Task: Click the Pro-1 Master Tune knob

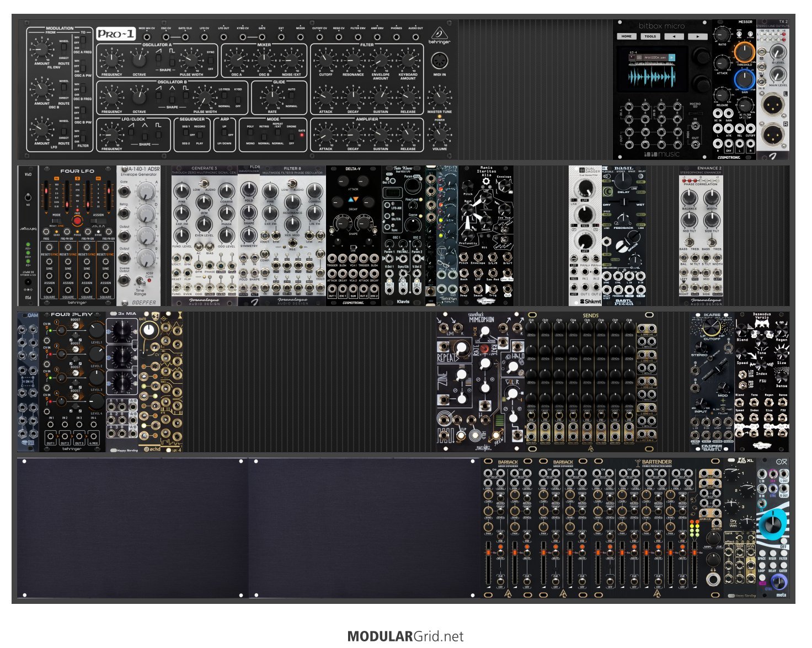Action: coord(439,98)
